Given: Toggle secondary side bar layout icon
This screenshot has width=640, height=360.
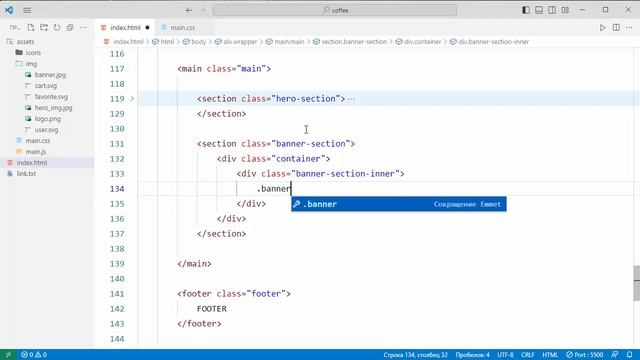Looking at the screenshot, I should [x=552, y=10].
